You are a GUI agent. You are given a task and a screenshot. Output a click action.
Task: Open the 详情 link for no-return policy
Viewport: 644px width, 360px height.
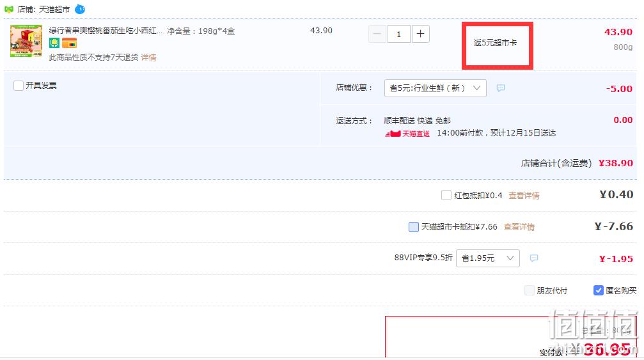[x=148, y=58]
